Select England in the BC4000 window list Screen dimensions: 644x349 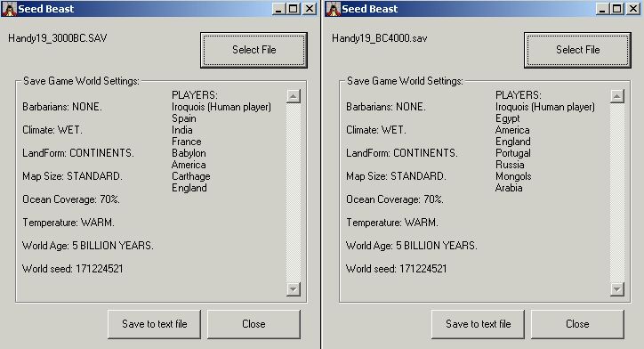click(x=513, y=142)
